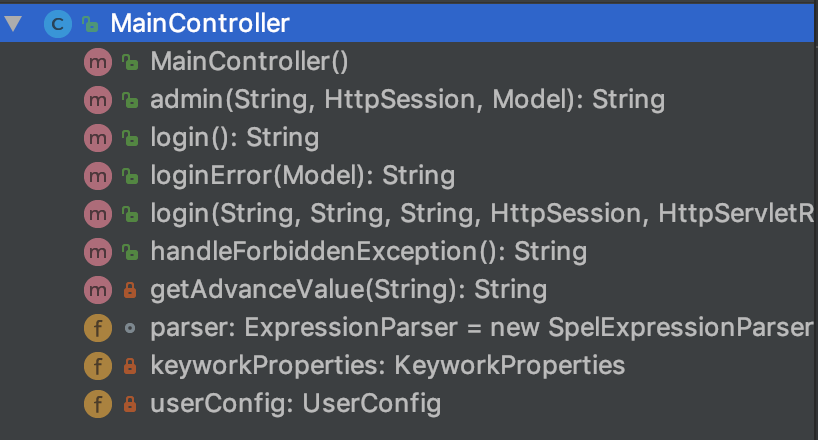Select the login(): String method

(x=234, y=138)
